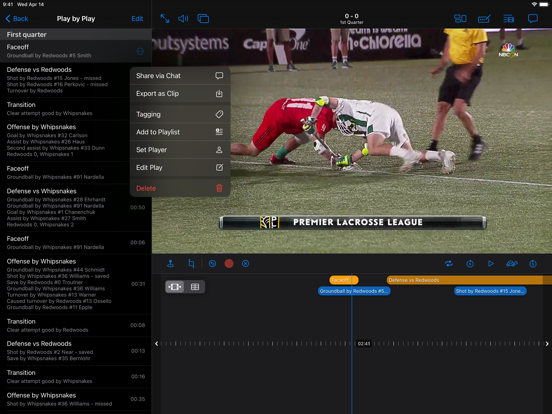Open the multi-window layout icon
Image resolution: width=552 pixels, height=414 pixels.
[x=203, y=18]
